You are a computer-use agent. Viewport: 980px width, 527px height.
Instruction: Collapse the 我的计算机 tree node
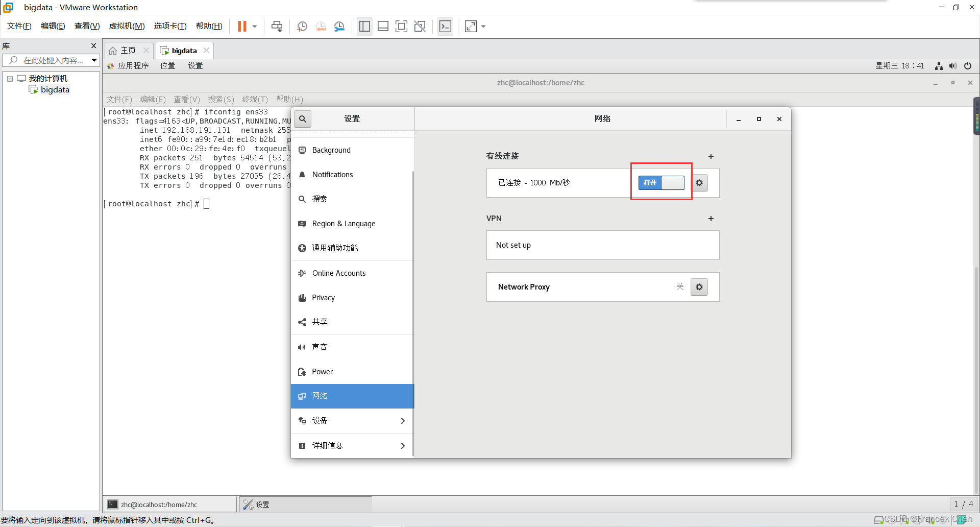(10, 79)
